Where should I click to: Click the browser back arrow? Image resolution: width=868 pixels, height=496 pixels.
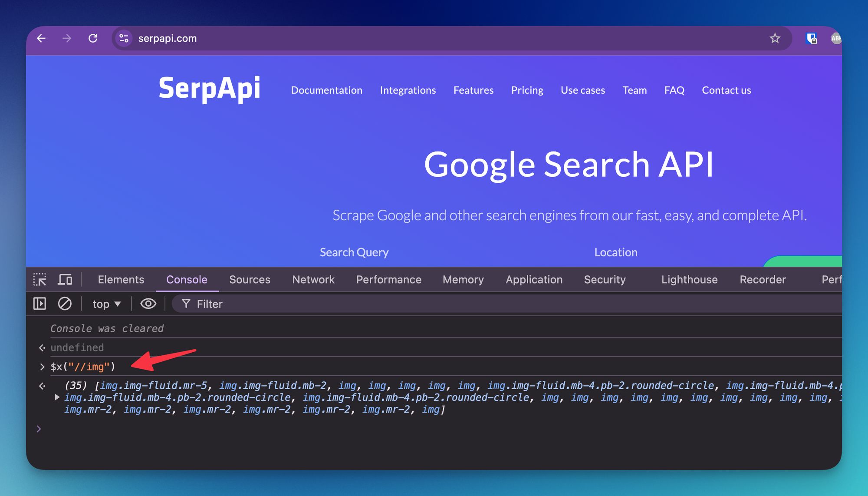(x=41, y=38)
